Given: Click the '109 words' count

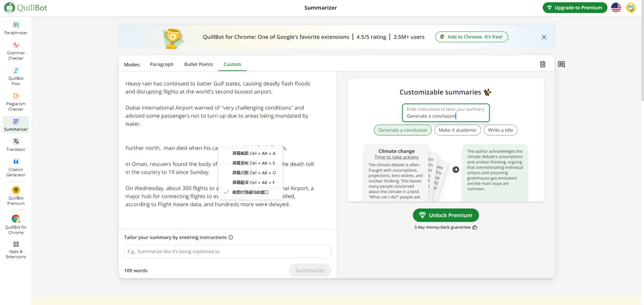Looking at the screenshot, I should coord(136,270).
